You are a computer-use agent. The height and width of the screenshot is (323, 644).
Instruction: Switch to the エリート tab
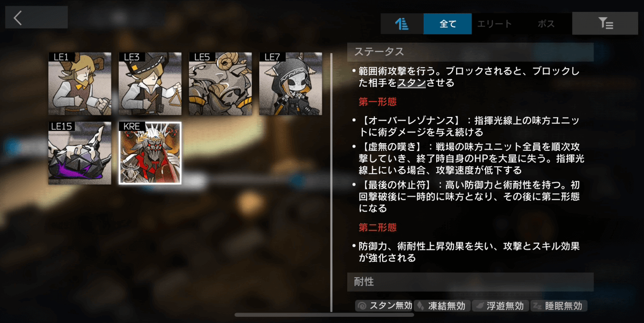(494, 24)
